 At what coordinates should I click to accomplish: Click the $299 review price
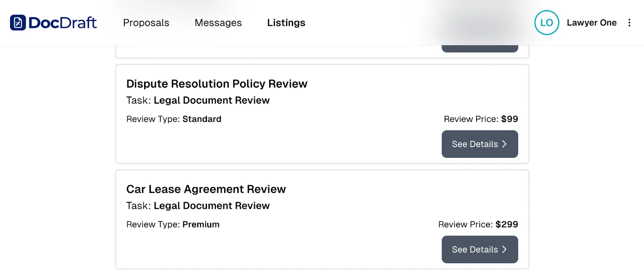(507, 225)
